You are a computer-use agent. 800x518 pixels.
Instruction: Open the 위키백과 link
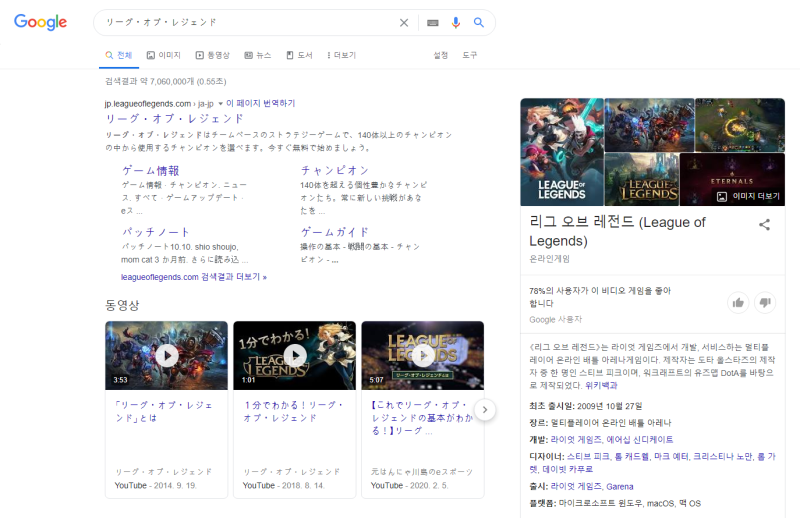[x=601, y=385]
